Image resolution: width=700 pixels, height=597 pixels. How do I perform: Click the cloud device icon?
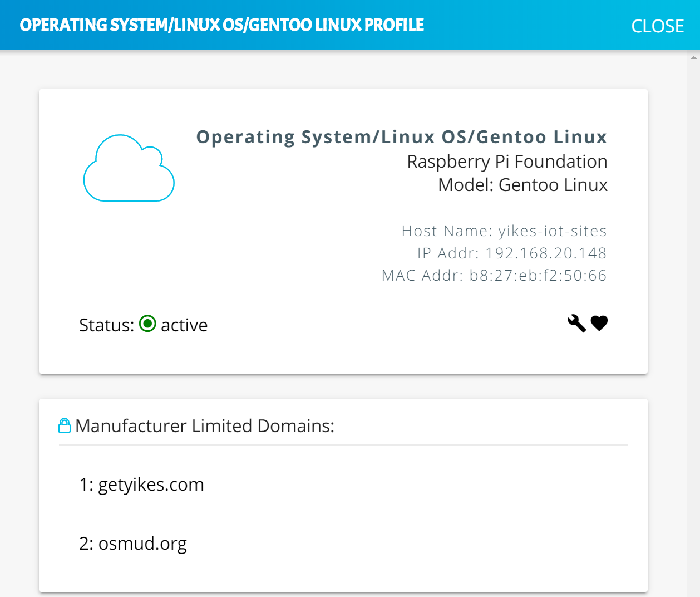pyautogui.click(x=129, y=168)
